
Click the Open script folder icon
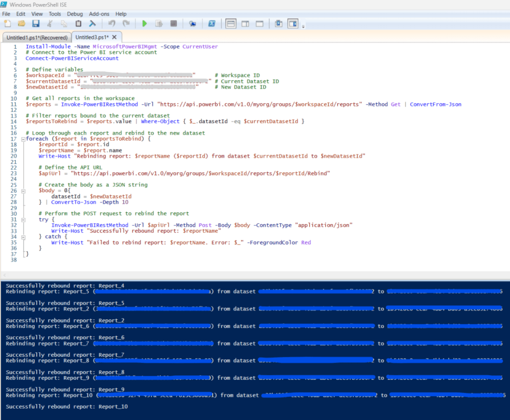tap(21, 23)
